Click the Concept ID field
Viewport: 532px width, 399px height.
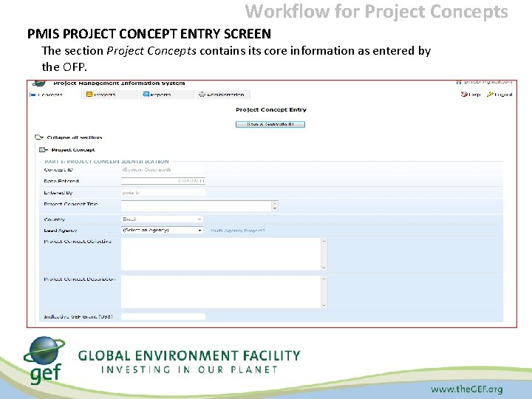163,170
